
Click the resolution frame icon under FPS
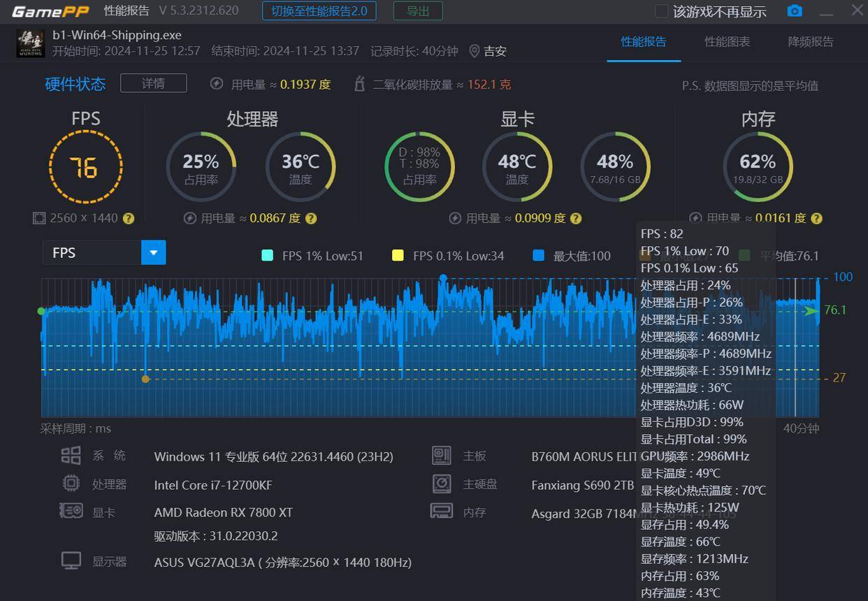coord(39,218)
